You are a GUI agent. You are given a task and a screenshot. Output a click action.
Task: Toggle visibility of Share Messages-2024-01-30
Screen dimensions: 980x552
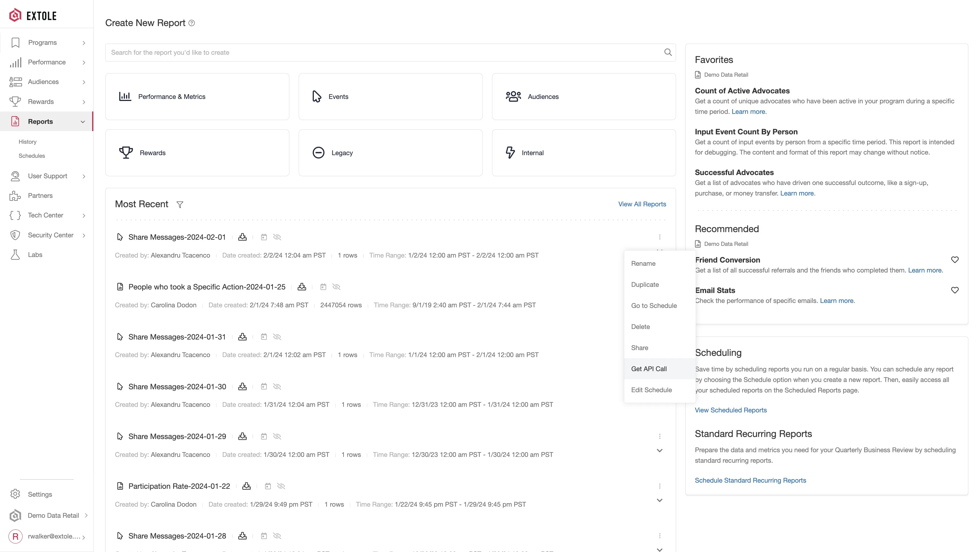point(277,387)
